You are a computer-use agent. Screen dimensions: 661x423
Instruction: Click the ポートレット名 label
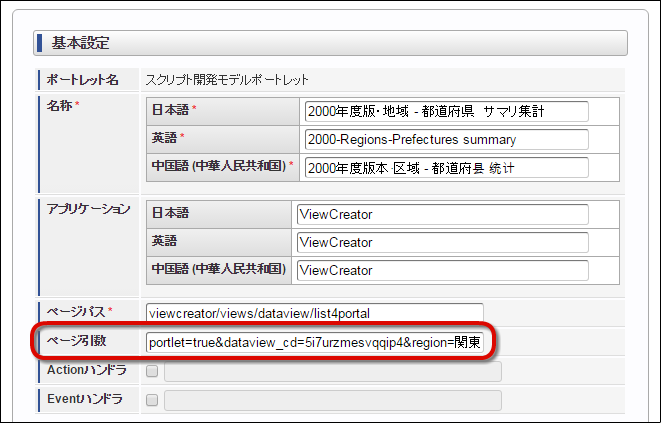(x=82, y=80)
